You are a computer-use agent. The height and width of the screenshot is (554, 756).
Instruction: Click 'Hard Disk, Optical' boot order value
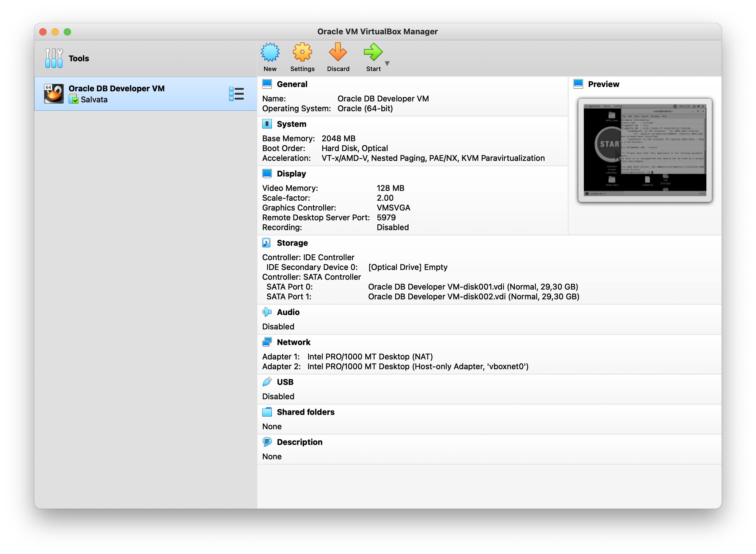click(354, 148)
